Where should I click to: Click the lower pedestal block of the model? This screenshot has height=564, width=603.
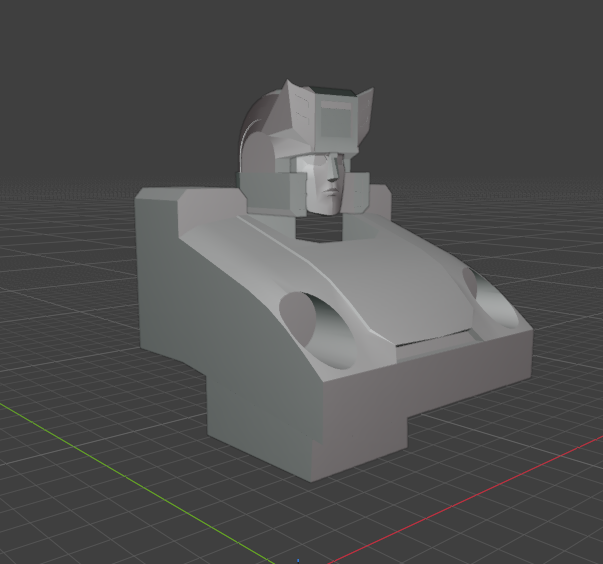[308, 431]
